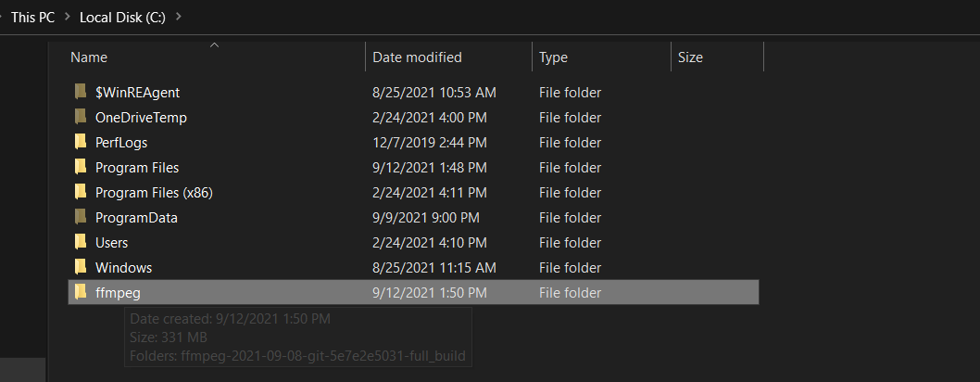
Task: Sort files by Date modified column
Action: point(417,57)
